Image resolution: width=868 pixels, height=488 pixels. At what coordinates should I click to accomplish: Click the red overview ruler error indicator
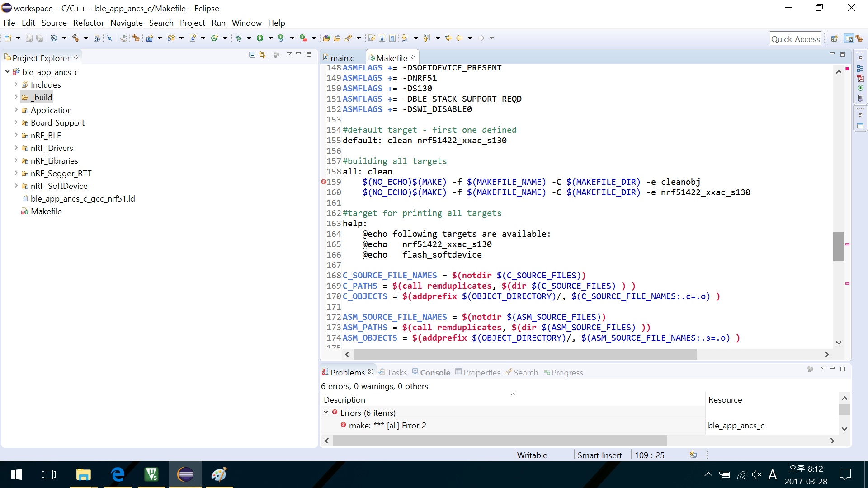click(x=847, y=69)
